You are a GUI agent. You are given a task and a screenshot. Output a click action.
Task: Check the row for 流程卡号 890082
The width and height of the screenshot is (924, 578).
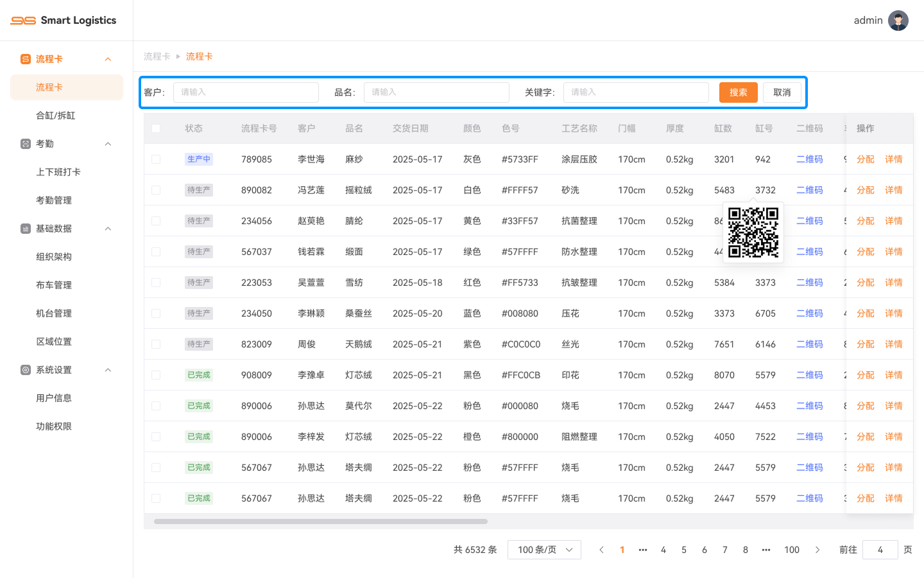tap(156, 190)
